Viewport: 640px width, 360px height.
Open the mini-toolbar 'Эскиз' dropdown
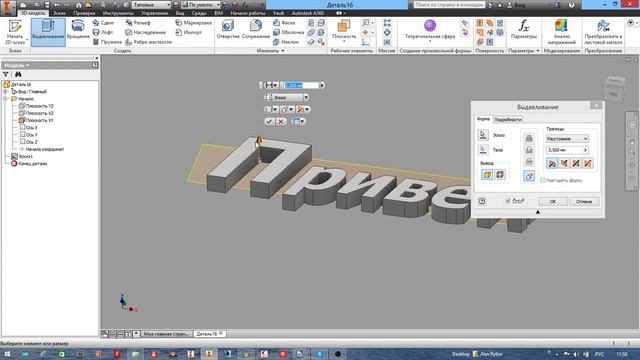click(287, 98)
